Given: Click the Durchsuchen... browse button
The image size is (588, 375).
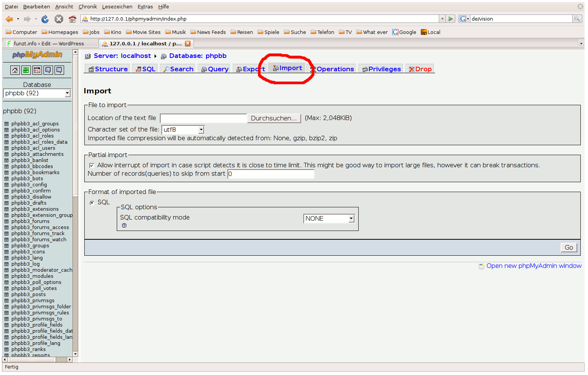Looking at the screenshot, I should tap(274, 119).
